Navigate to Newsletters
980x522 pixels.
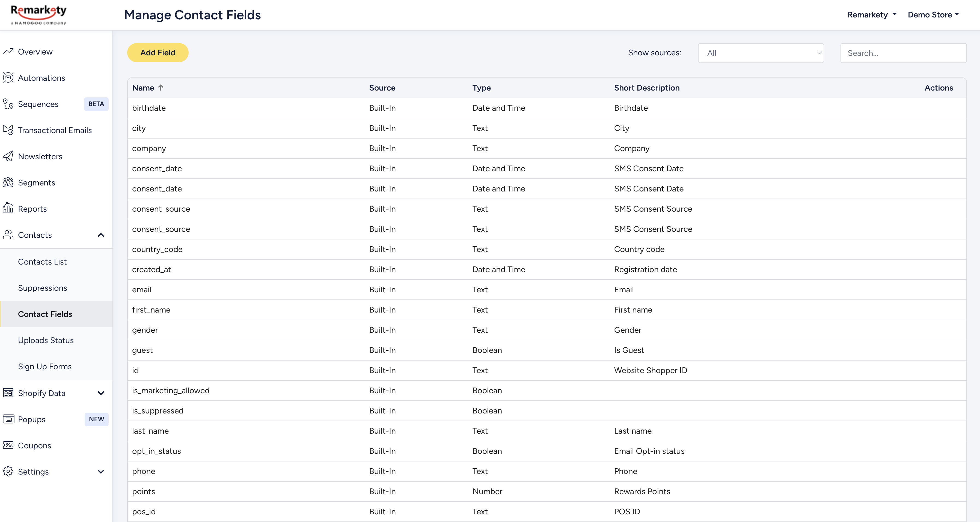[40, 157]
